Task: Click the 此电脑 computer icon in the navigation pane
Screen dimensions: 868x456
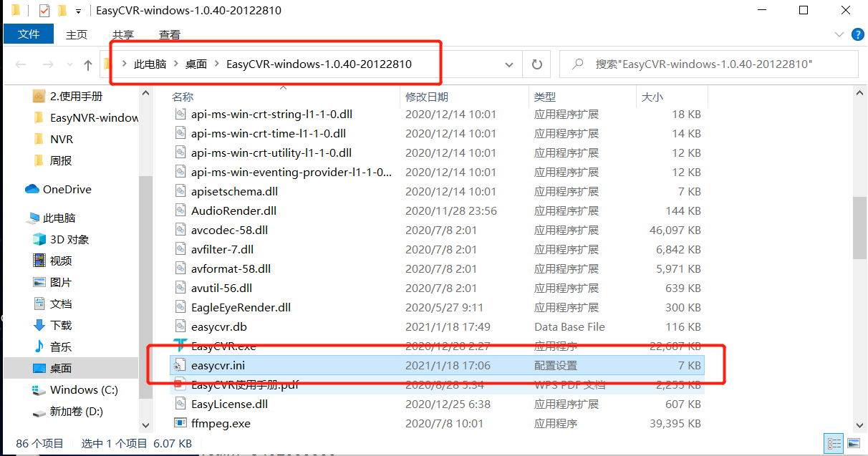Action: pyautogui.click(x=34, y=218)
